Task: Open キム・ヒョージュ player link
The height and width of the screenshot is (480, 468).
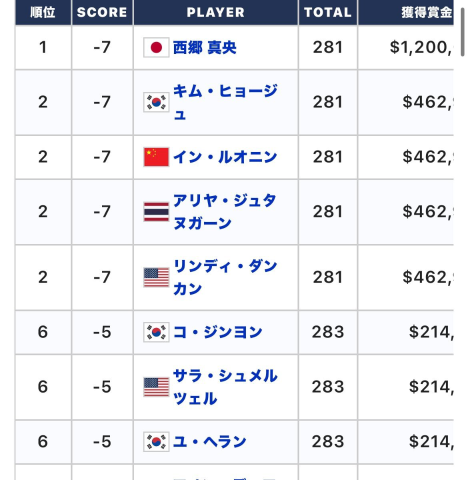Action: [225, 102]
